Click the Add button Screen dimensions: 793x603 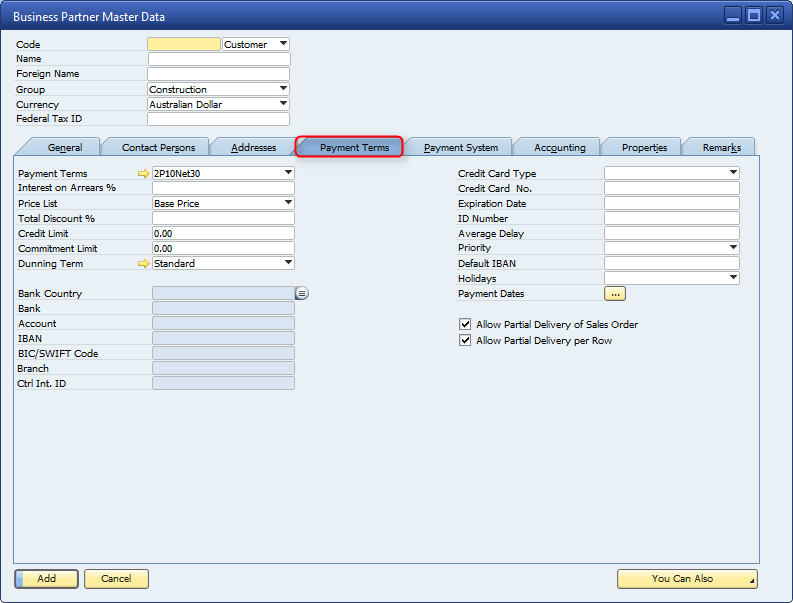coord(47,579)
